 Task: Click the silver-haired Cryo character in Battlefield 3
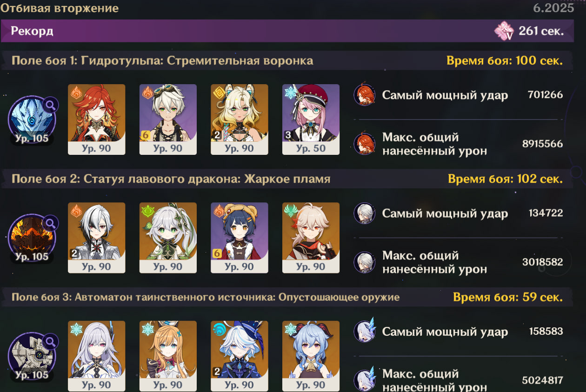[97, 356]
